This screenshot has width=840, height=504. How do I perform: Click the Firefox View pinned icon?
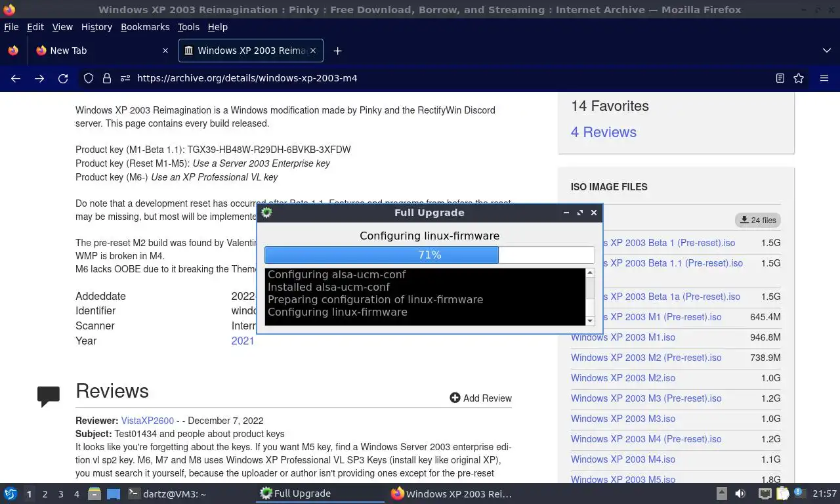[x=13, y=51]
